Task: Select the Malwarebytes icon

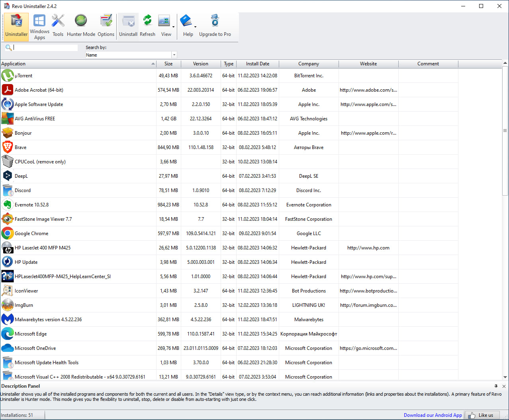Action: coord(7,319)
